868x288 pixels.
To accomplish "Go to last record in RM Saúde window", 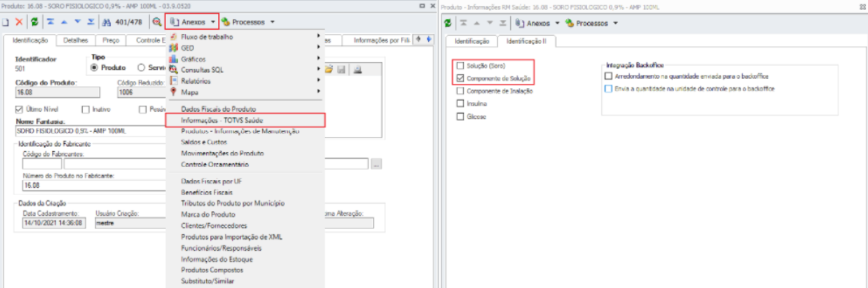I will tap(503, 23).
